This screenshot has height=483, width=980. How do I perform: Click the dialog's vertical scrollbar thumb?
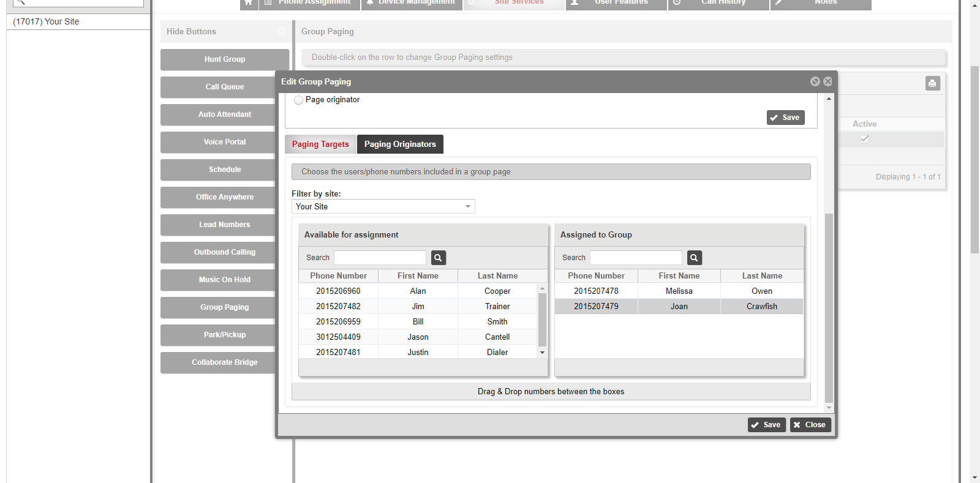click(x=829, y=308)
